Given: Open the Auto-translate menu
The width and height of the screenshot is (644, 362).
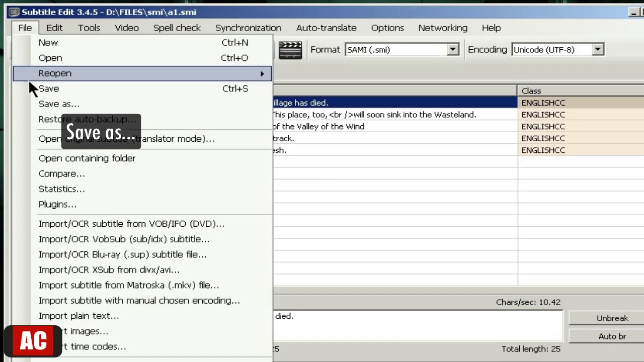Looking at the screenshot, I should (327, 28).
